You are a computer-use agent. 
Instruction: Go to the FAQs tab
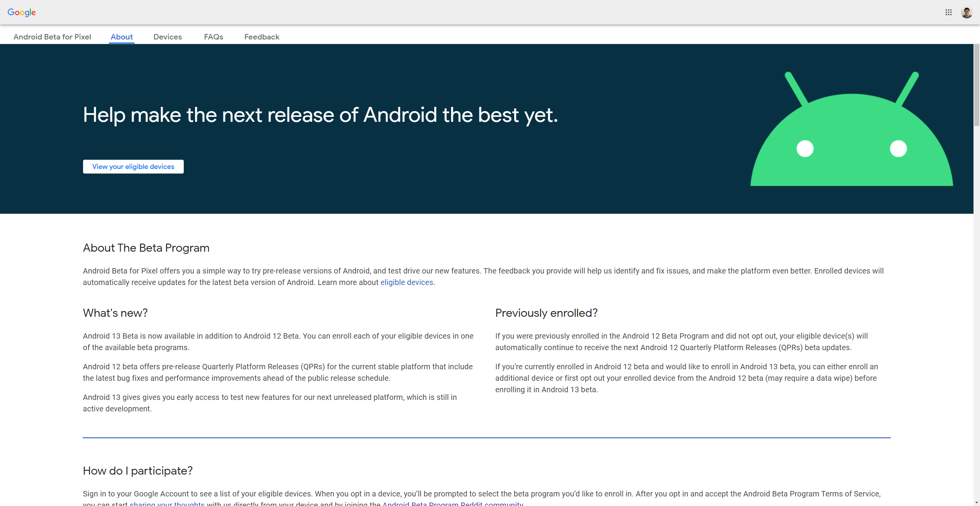213,37
